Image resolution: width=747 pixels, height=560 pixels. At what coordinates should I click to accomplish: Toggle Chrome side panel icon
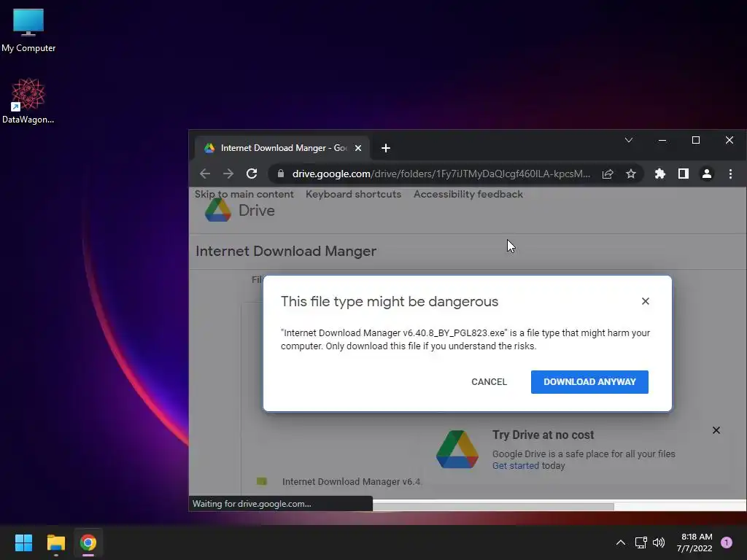(x=683, y=174)
